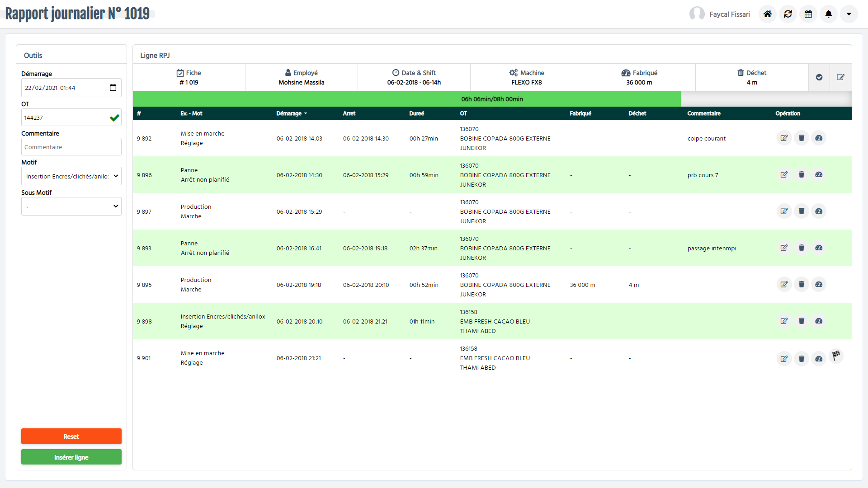Click gauge icon for row 9 895
Screen dimensions: 868x488
point(818,284)
